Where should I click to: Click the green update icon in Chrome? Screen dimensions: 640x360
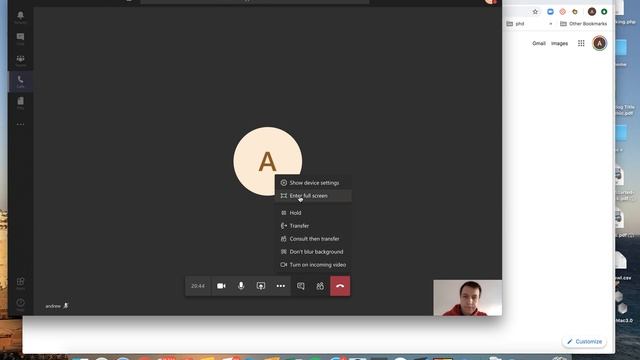point(604,11)
